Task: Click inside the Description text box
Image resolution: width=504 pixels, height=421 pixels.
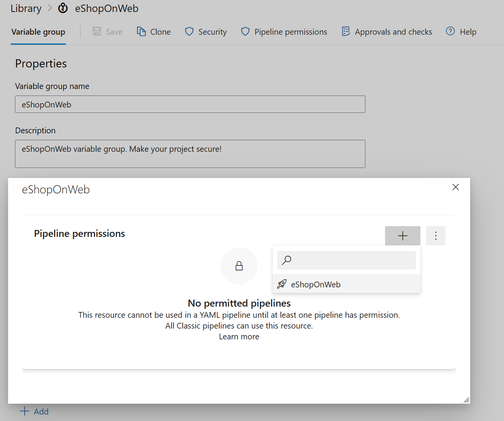Action: [x=190, y=154]
